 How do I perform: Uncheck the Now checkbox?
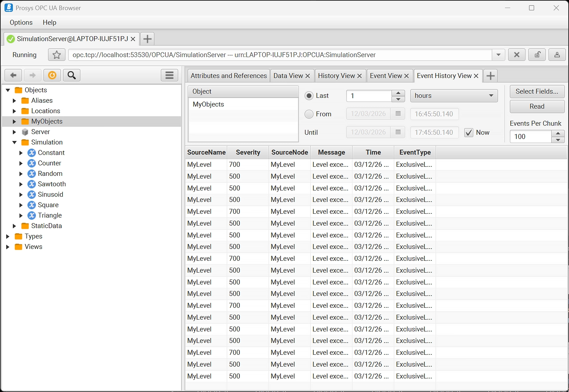(x=469, y=133)
